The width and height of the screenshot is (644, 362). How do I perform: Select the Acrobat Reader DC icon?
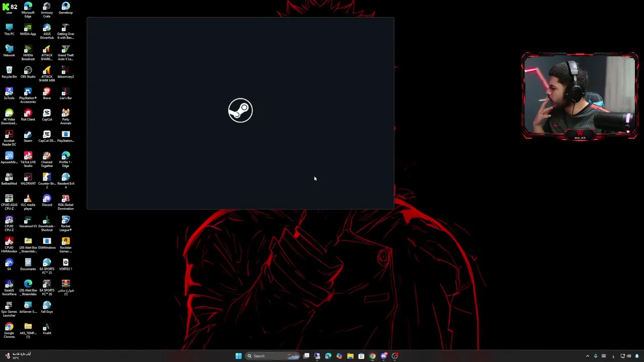9,138
